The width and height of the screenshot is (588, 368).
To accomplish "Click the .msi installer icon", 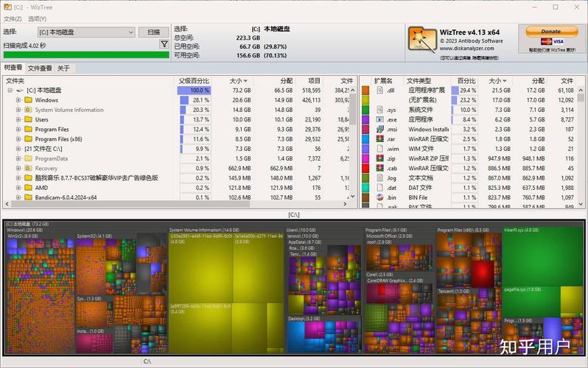I will tap(380, 130).
